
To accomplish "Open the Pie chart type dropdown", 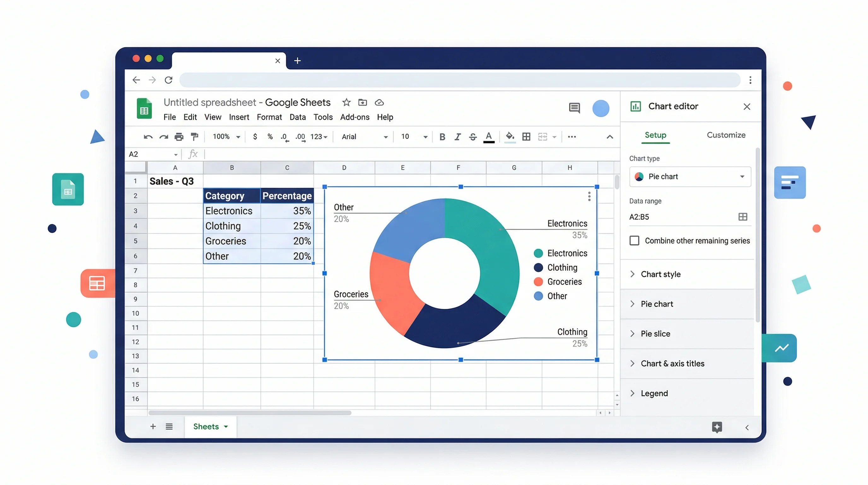I will [689, 177].
